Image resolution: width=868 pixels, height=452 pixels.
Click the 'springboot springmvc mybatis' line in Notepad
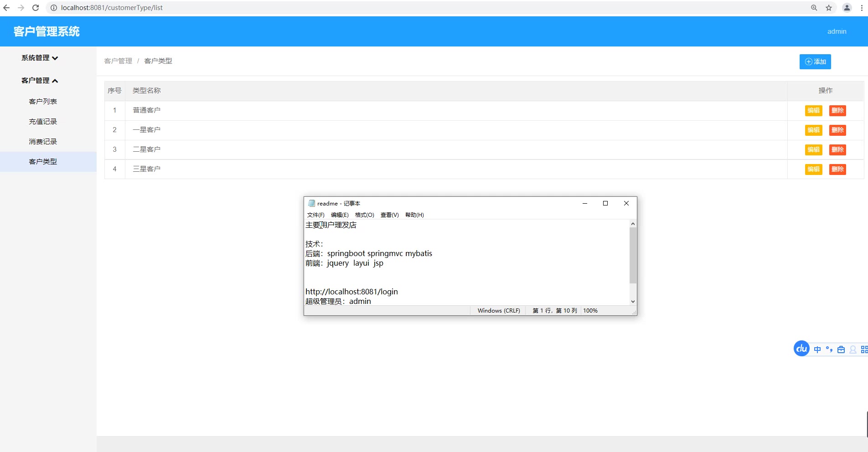[x=379, y=253]
